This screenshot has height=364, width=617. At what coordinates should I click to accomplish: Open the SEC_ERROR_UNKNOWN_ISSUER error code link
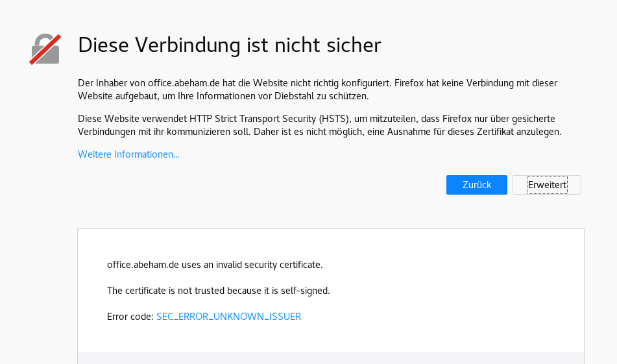228,317
